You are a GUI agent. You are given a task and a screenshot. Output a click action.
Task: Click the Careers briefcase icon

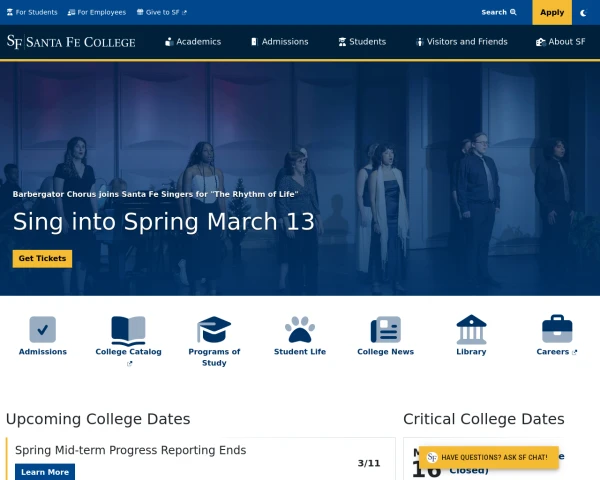click(x=557, y=329)
